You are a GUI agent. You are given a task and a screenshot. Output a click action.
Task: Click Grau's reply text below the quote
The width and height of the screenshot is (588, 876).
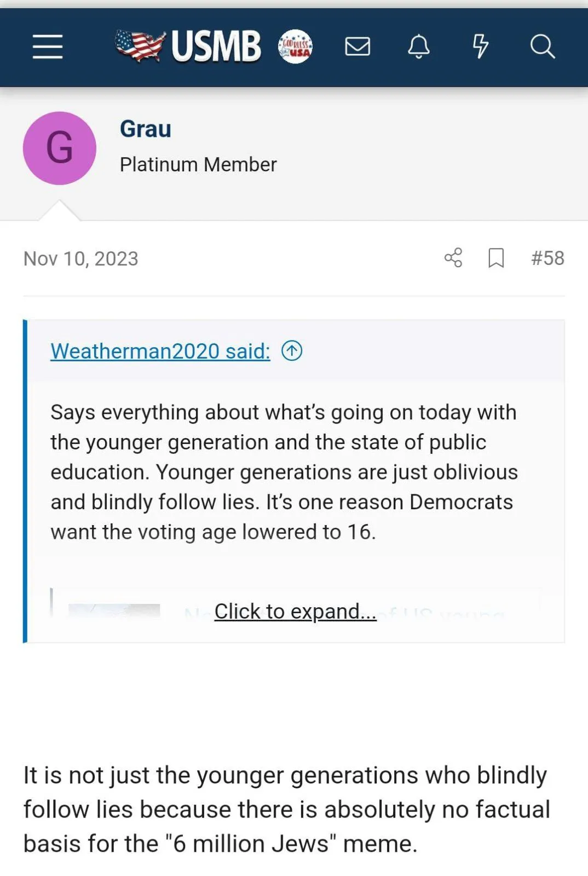coord(286,809)
